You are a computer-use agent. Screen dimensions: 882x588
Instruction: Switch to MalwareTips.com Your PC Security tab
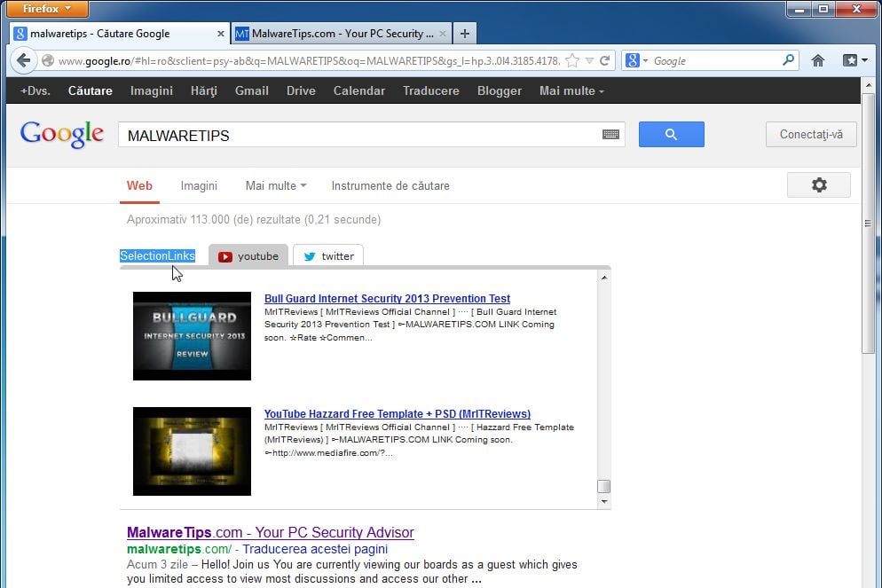tap(341, 34)
